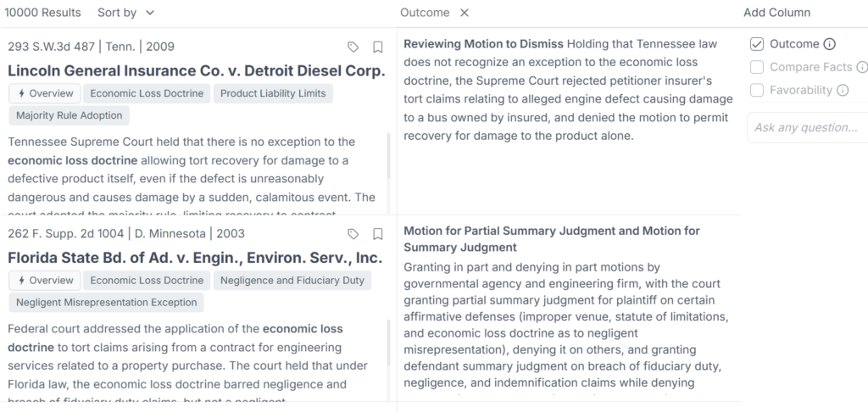The height and width of the screenshot is (413, 868).
Task: Open Florida State Bd. of Ad. case title
Action: tap(195, 257)
